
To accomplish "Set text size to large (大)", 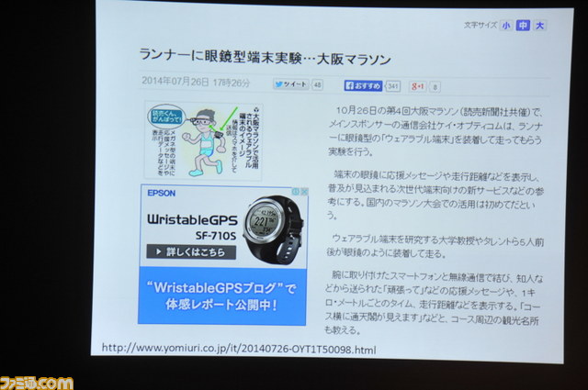I will pos(539,26).
